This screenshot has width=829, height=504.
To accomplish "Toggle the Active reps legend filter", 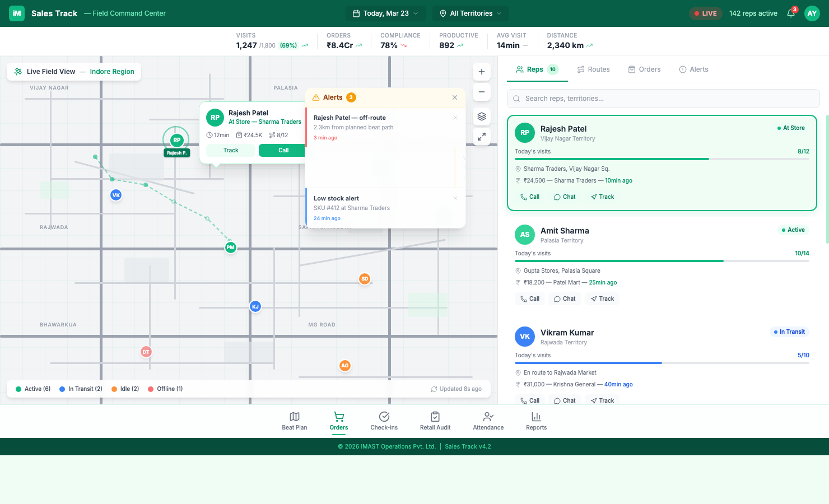I will tap(32, 389).
